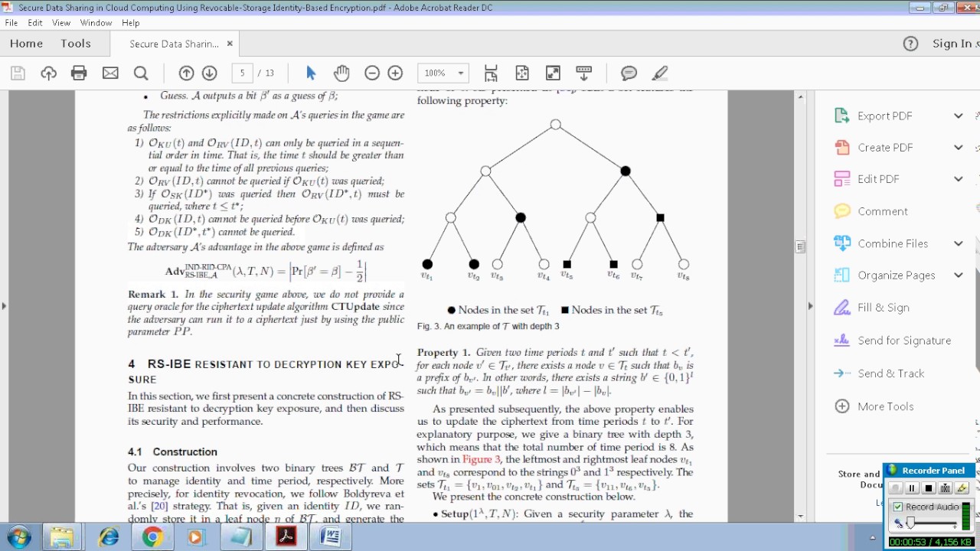980x551 pixels.
Task: Open Google Chrome from the taskbar
Action: pos(152,536)
